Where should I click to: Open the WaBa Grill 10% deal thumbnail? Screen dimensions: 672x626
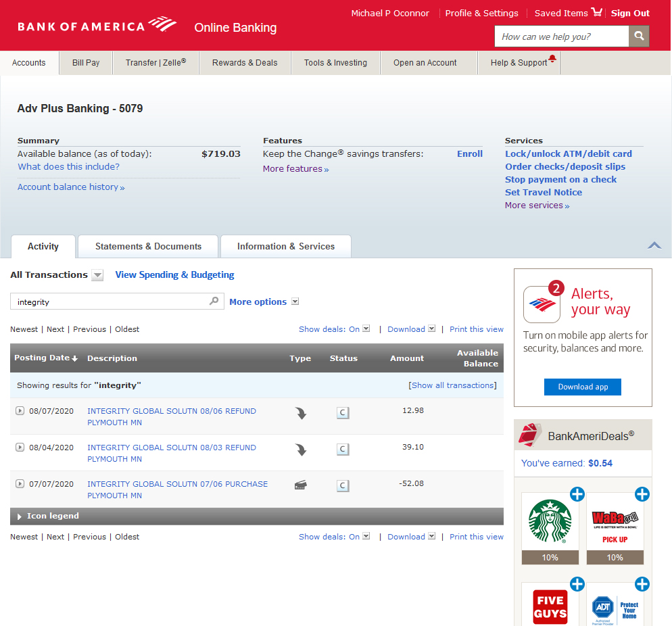615,528
